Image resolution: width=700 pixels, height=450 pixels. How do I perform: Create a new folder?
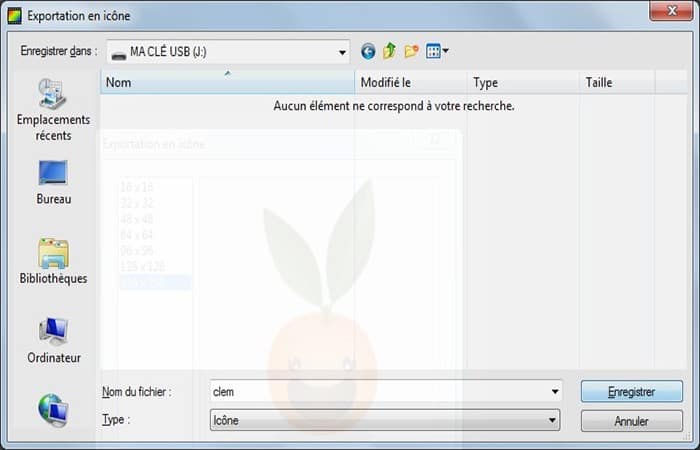[411, 51]
